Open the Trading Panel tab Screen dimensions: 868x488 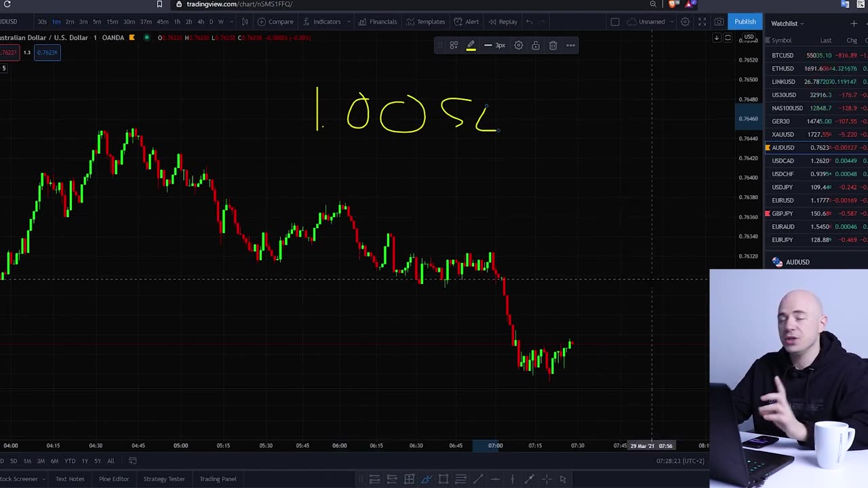tap(218, 479)
